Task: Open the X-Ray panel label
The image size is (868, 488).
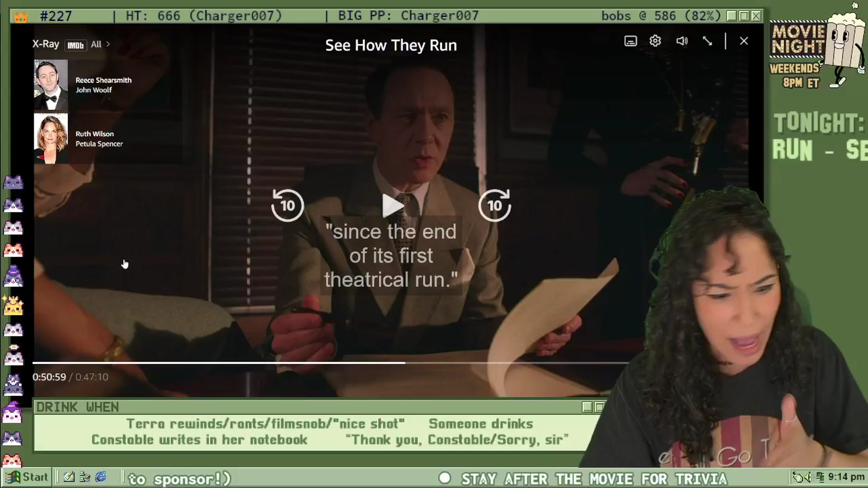Action: coord(46,44)
